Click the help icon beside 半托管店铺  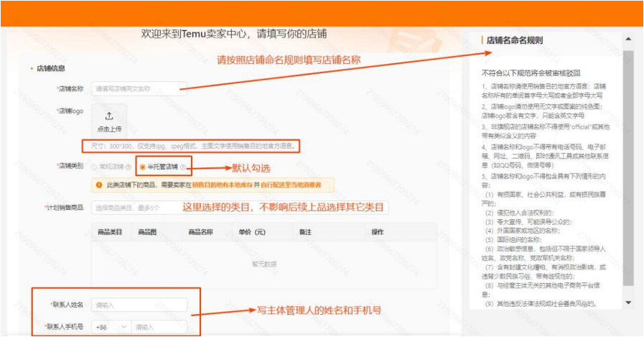pyautogui.click(x=183, y=167)
